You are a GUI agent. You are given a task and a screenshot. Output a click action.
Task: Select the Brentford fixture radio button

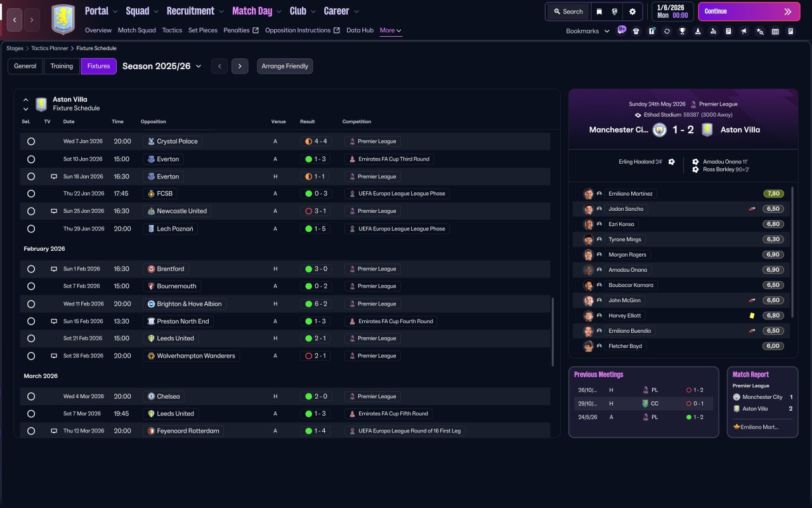point(31,269)
